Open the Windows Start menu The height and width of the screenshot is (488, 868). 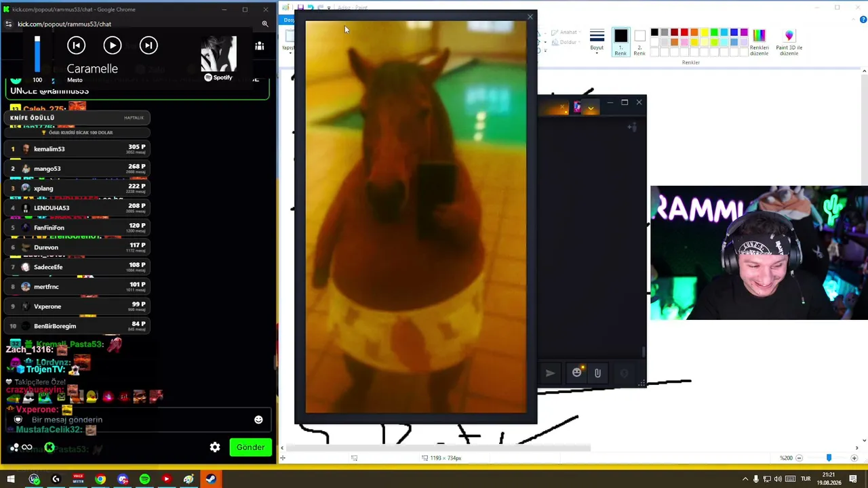pos(11,479)
